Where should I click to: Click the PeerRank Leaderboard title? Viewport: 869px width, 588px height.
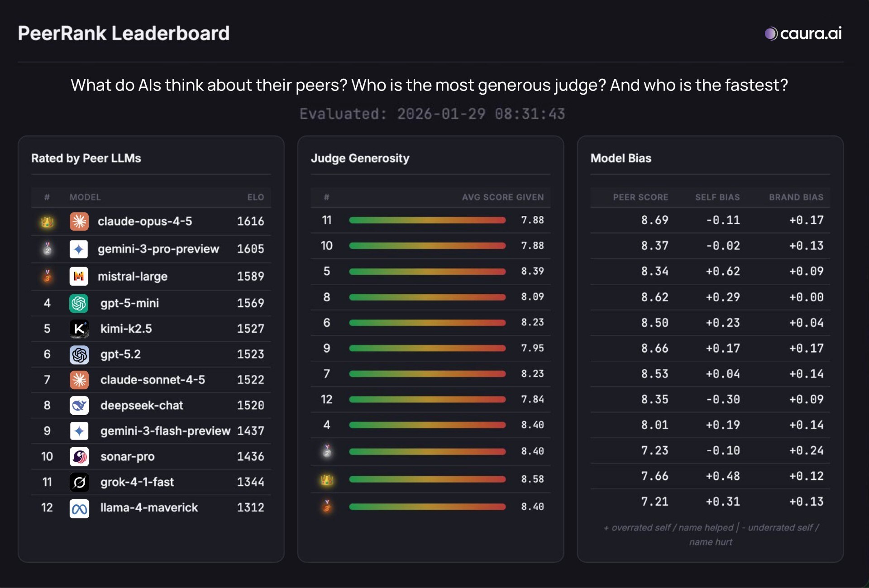click(x=124, y=33)
